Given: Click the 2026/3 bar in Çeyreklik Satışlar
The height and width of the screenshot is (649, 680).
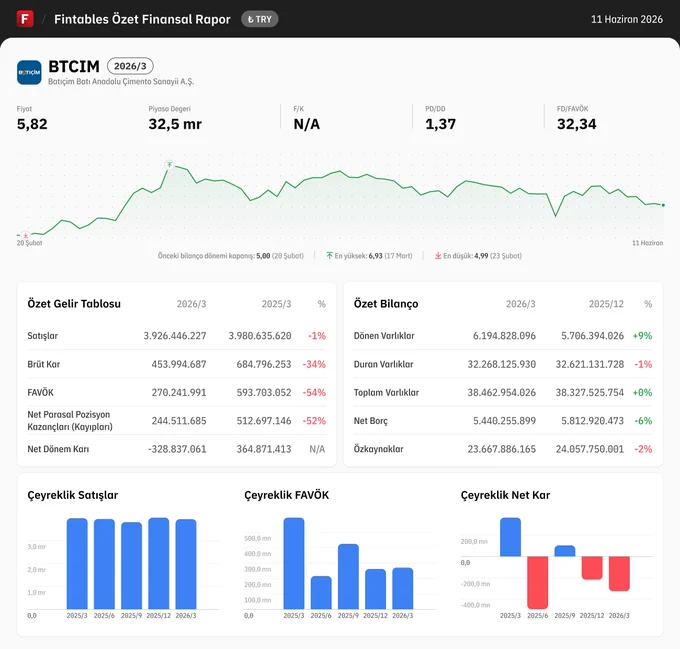Looking at the screenshot, I should [186, 564].
